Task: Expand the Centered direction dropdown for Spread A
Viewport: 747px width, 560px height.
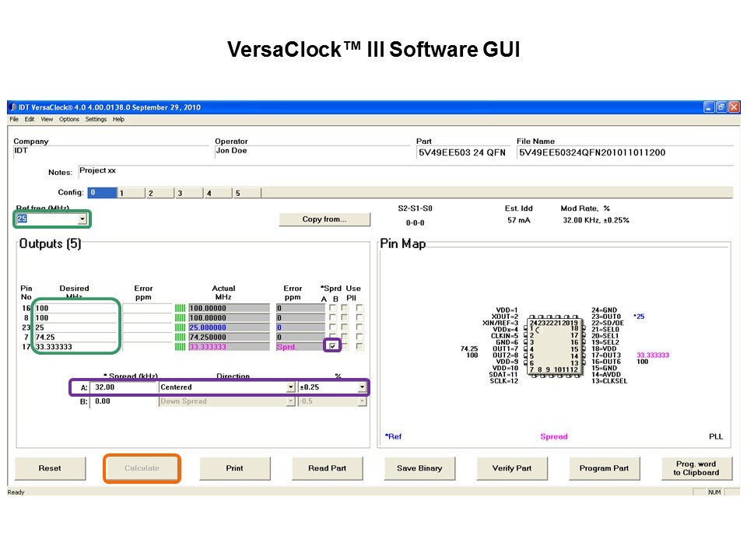Action: tap(290, 387)
